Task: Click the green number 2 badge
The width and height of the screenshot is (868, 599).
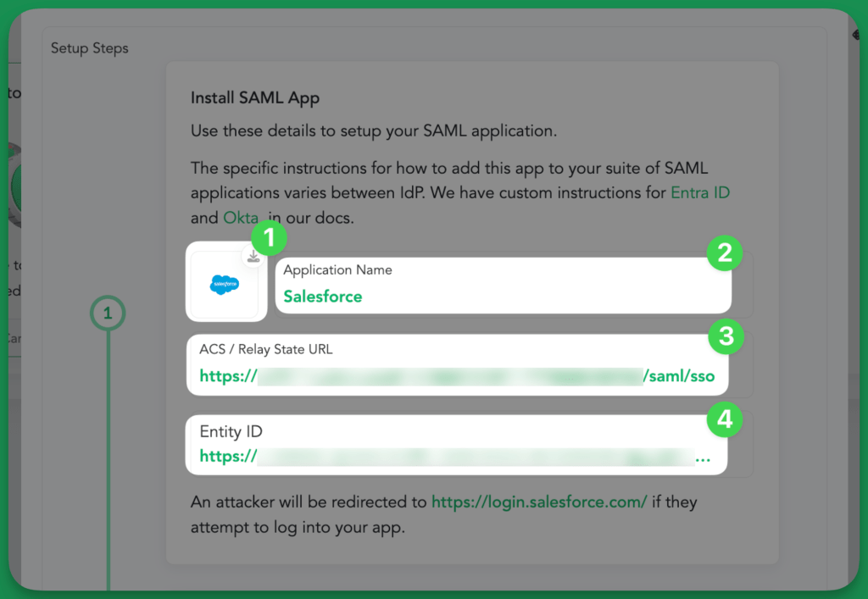Action: (725, 252)
